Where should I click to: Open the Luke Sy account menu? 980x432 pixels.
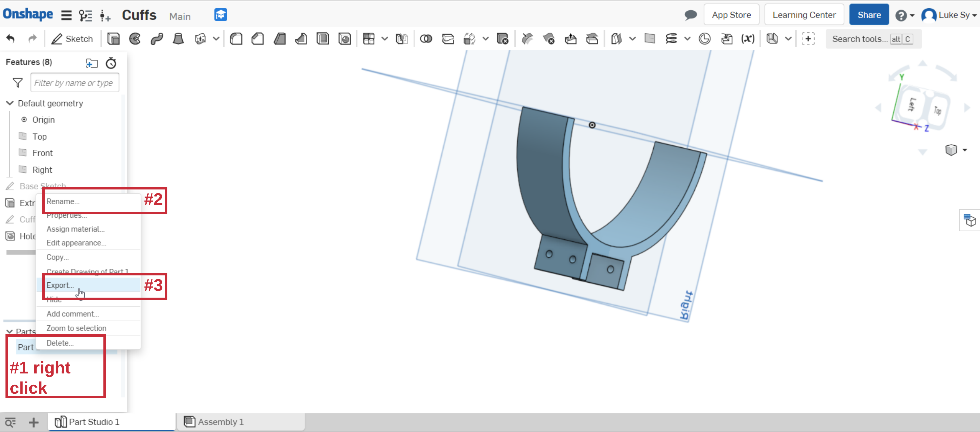pos(949,15)
